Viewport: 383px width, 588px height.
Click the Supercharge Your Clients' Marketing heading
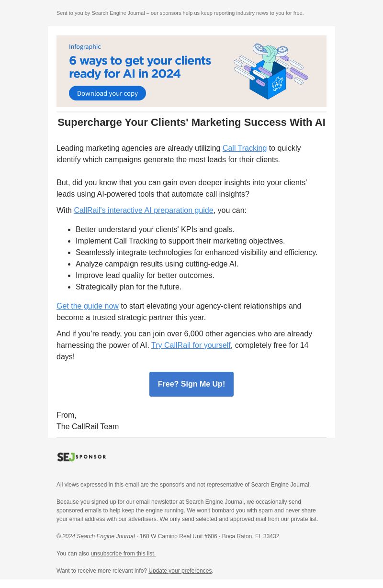(191, 122)
